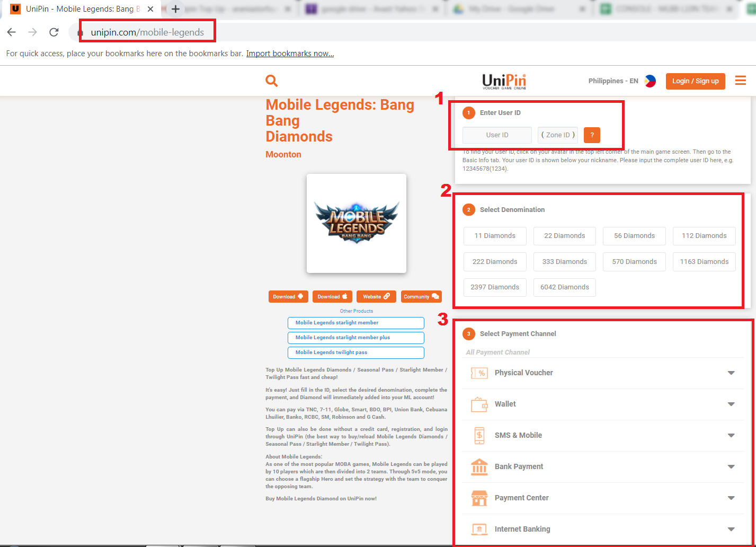Click the browser back arrow
Image resolution: width=756 pixels, height=547 pixels.
click(x=12, y=32)
